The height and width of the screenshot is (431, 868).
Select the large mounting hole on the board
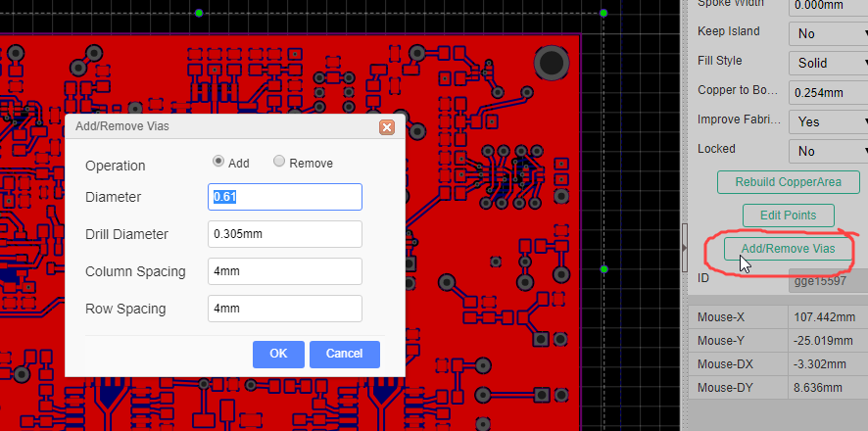pyautogui.click(x=553, y=64)
